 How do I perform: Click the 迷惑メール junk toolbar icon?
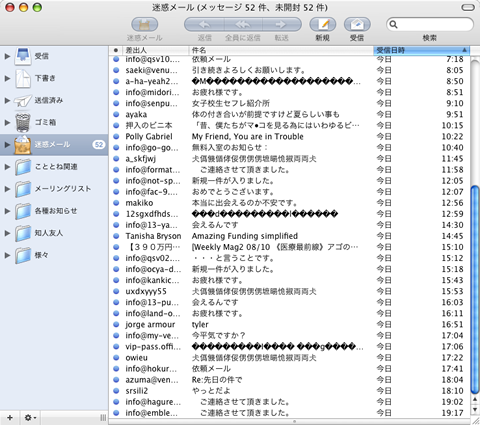pyautogui.click(x=144, y=24)
